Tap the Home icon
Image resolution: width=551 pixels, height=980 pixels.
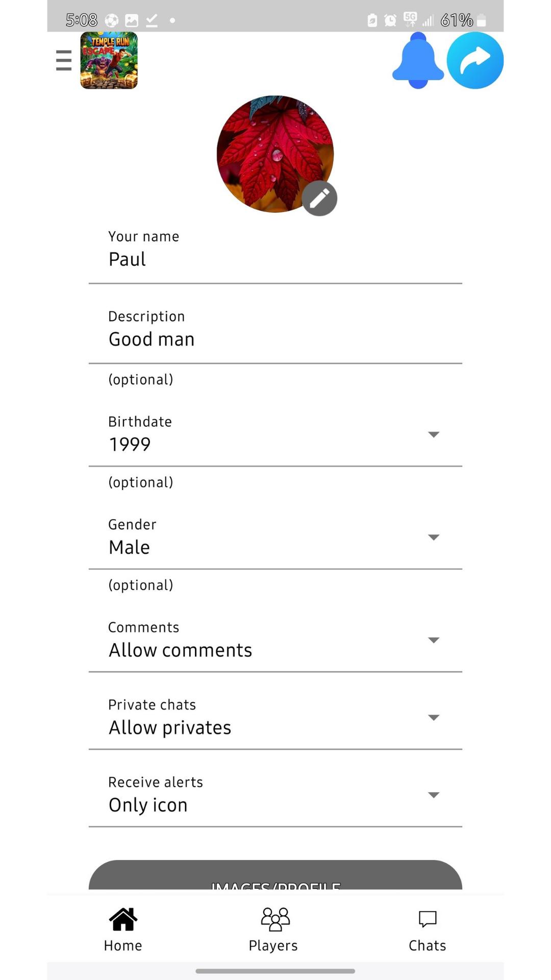[123, 919]
